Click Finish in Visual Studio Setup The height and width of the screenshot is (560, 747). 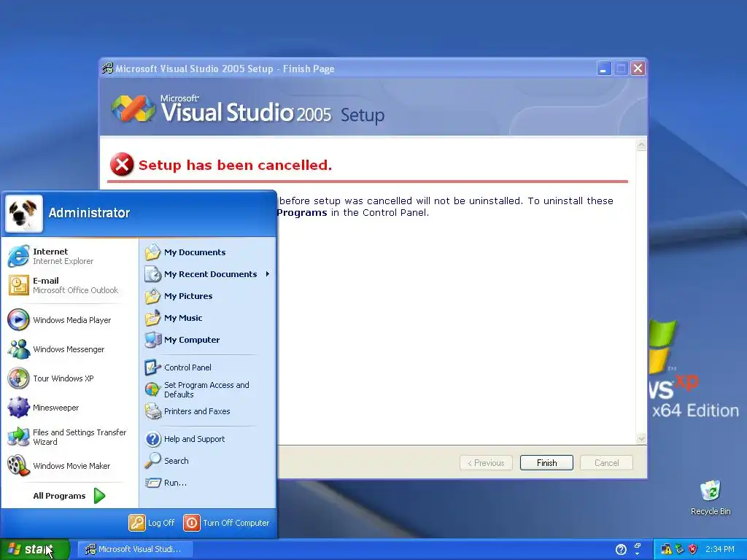546,463
